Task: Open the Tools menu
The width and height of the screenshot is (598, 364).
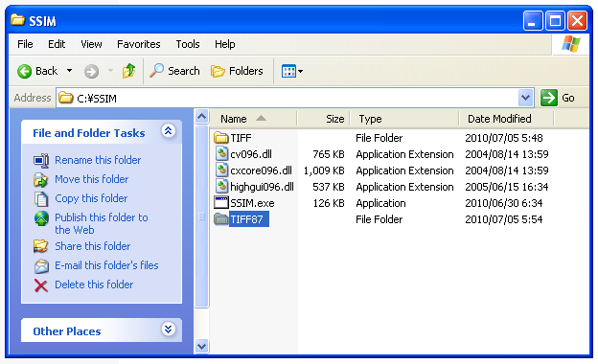Action: [x=188, y=44]
